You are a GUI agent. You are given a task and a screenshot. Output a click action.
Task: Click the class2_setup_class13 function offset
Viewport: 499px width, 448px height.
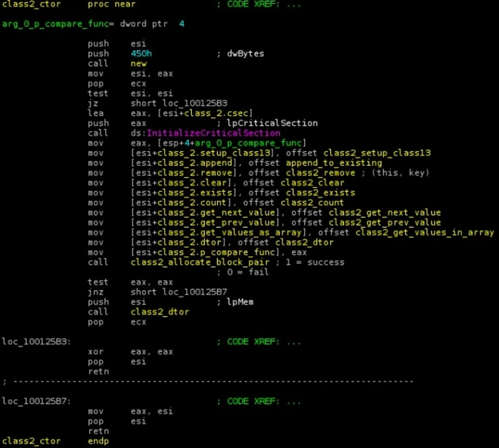click(377, 153)
